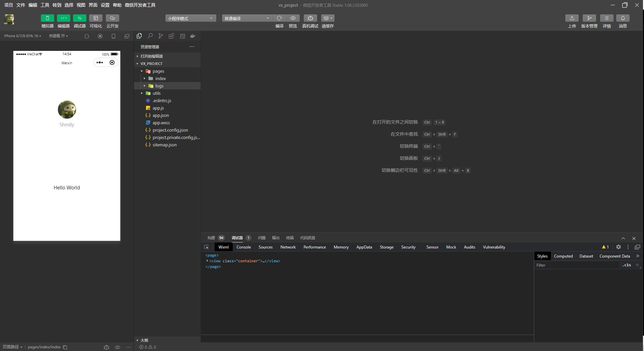
Task: Click the compile refresh icon
Action: tap(279, 18)
